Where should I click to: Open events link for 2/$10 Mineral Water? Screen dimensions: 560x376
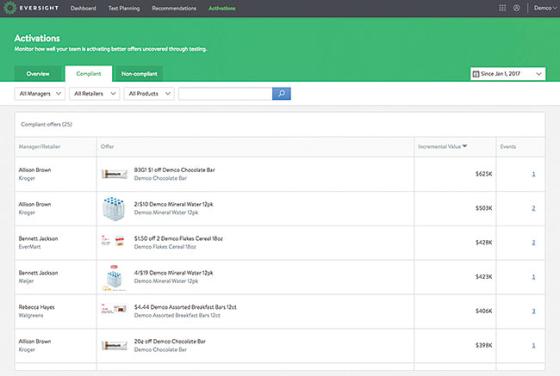point(534,208)
